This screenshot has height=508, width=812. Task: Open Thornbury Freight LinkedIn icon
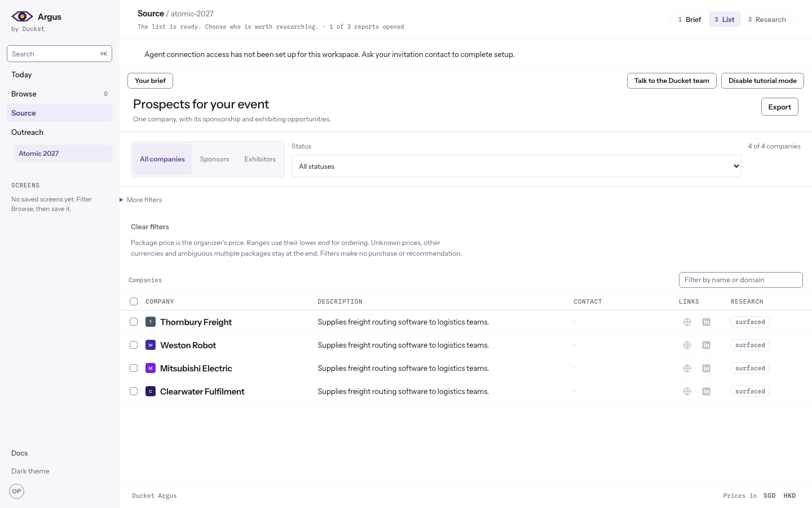[706, 322]
